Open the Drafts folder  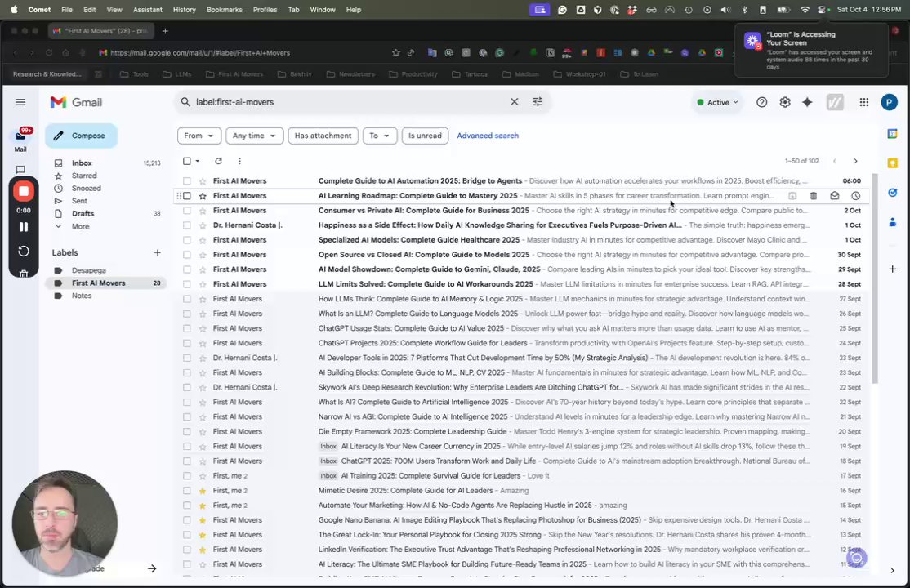tap(83, 214)
